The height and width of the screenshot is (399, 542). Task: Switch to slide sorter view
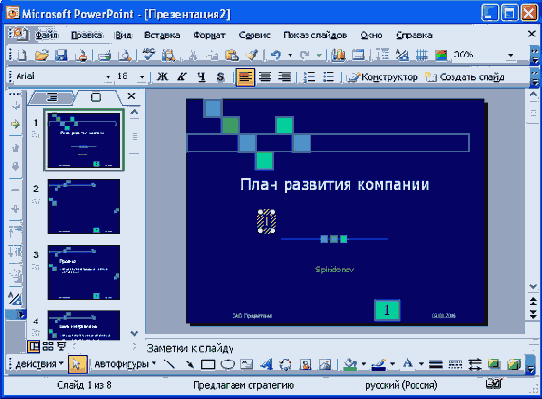click(x=48, y=346)
